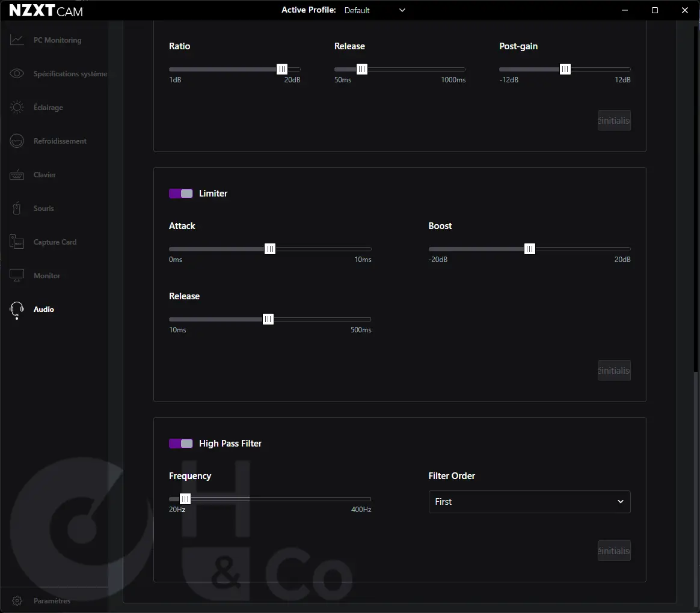Select the Audio section label

pos(44,309)
